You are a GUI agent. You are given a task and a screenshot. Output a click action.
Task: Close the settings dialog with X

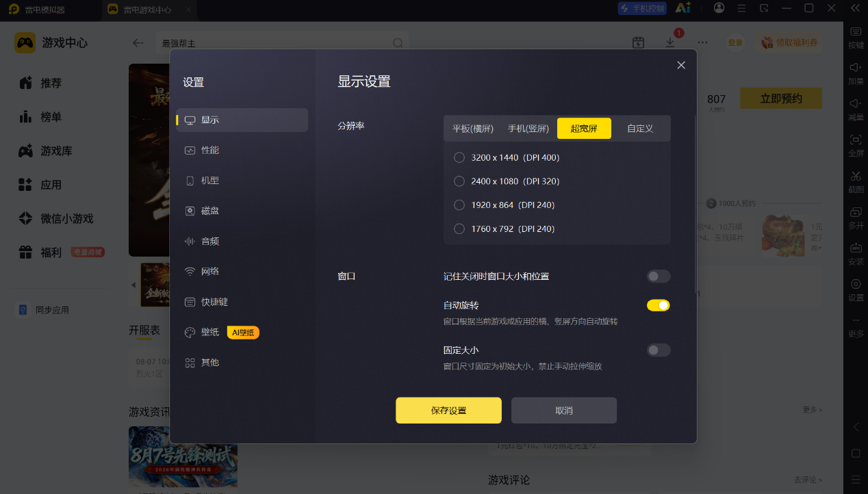click(681, 65)
